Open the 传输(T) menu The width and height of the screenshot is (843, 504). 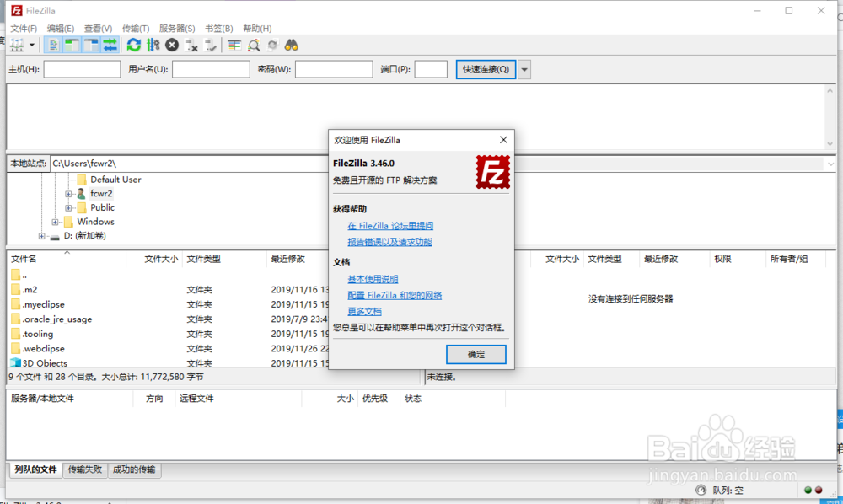tap(136, 29)
